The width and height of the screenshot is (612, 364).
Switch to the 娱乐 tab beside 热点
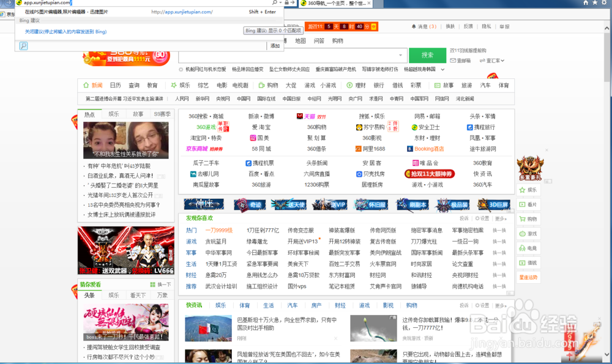114,114
